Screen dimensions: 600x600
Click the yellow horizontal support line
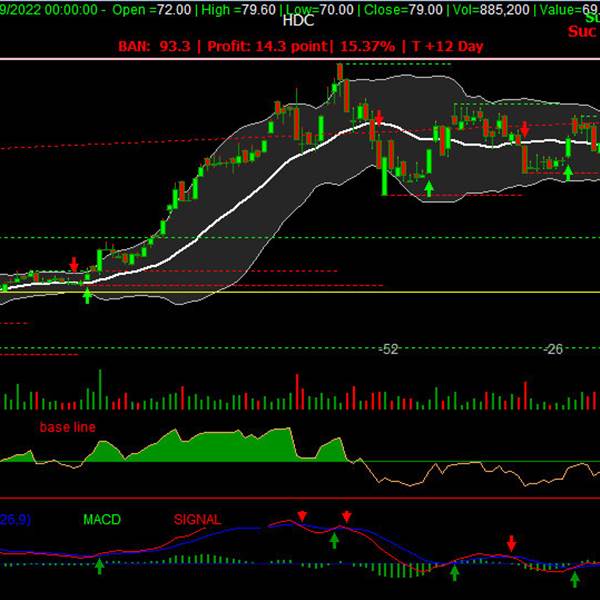[300, 292]
